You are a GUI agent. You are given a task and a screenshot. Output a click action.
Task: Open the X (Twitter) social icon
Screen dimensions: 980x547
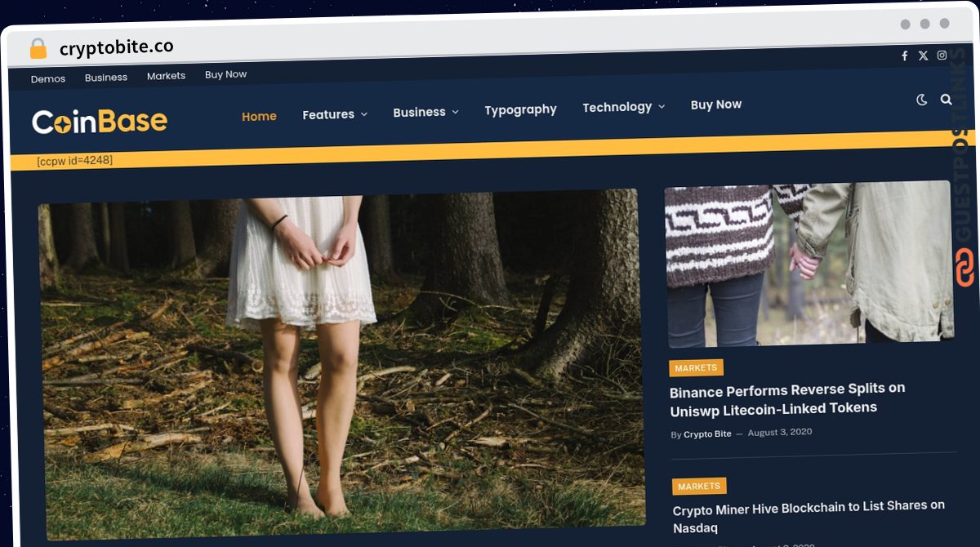click(x=923, y=56)
